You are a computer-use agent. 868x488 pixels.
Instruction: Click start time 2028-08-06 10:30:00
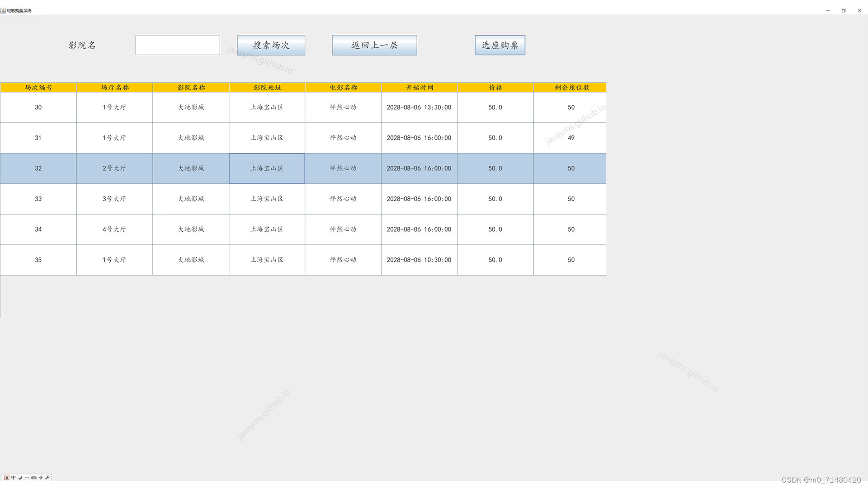pos(419,260)
